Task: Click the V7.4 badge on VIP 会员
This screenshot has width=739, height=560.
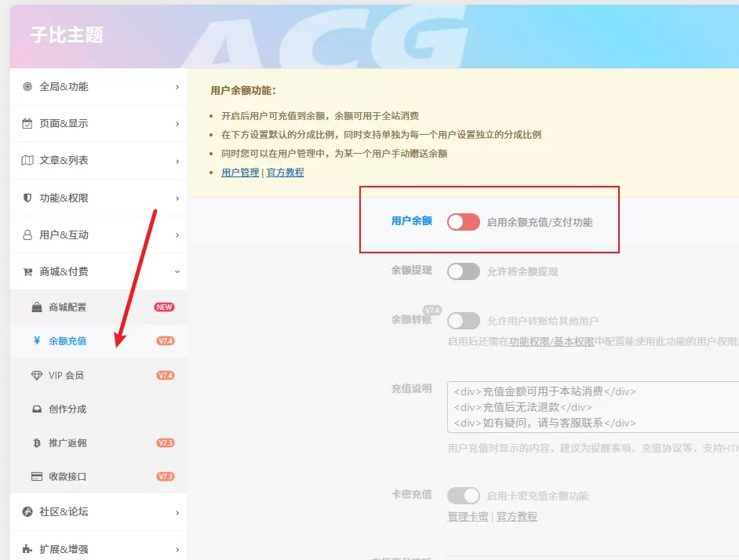Action: click(166, 375)
